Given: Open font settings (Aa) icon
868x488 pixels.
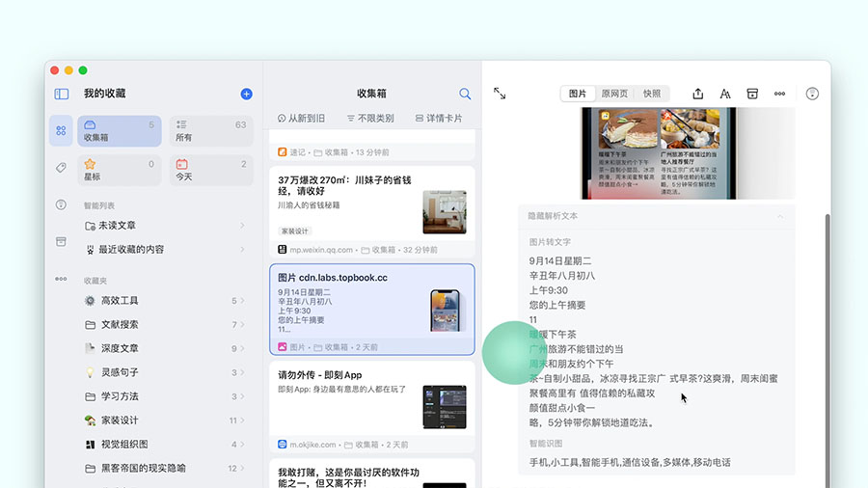Looking at the screenshot, I should pyautogui.click(x=725, y=94).
